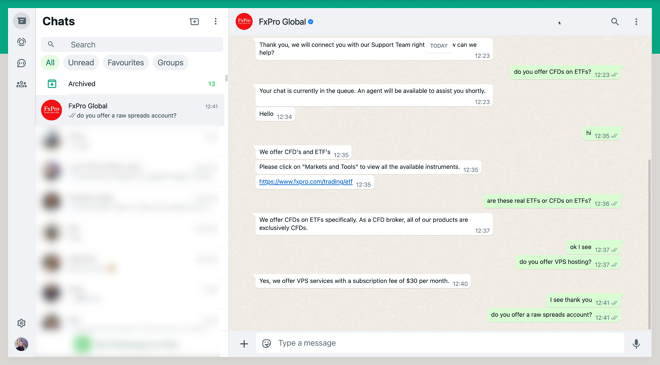
Task: Open the Chats icon in left sidebar
Action: (x=21, y=21)
